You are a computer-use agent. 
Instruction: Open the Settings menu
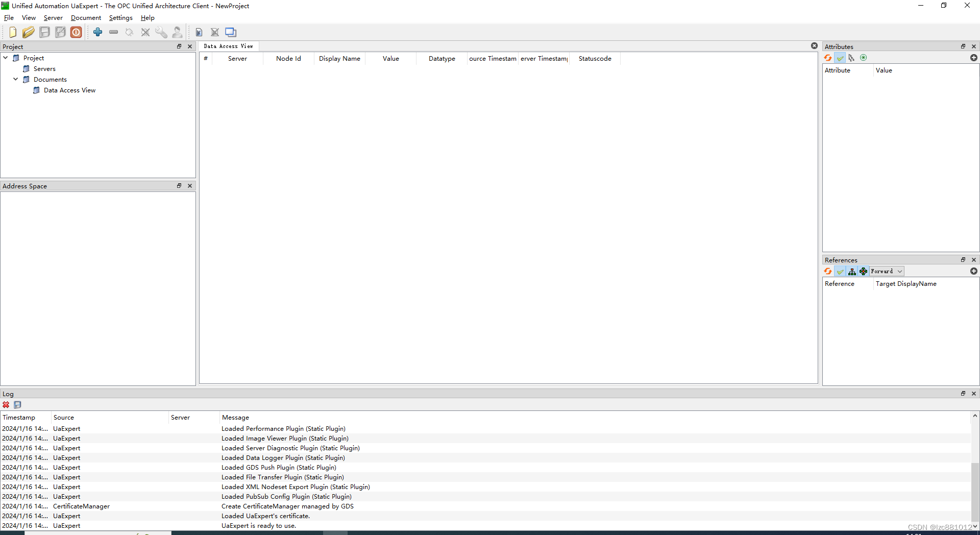[x=120, y=18]
